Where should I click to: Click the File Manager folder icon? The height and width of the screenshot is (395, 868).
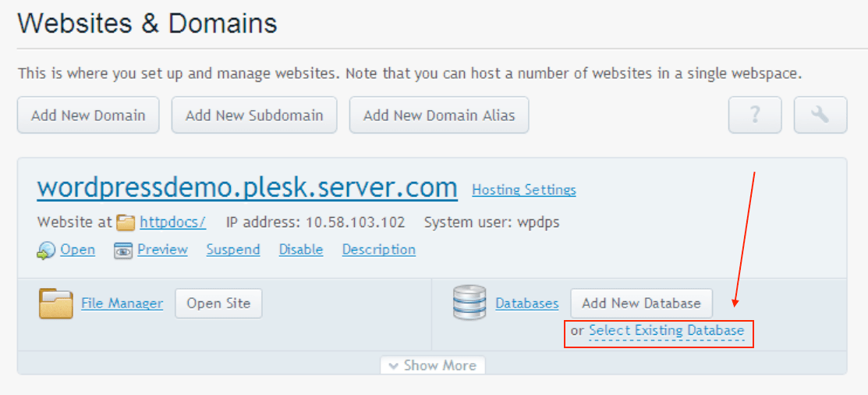(55, 304)
